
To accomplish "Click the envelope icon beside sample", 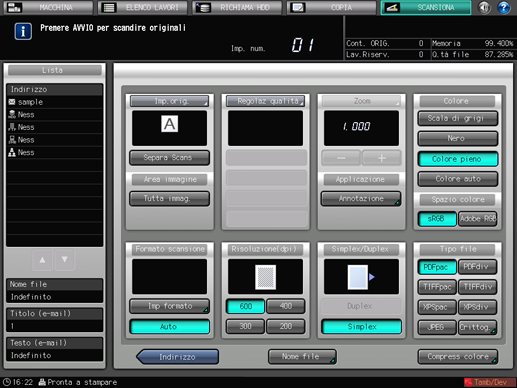I will click(x=12, y=102).
